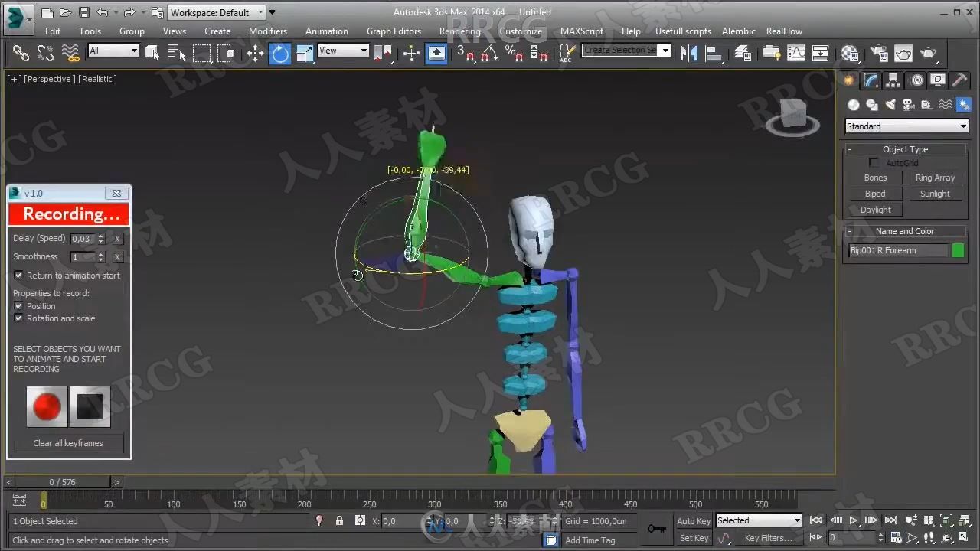This screenshot has width=980, height=551.
Task: Open the MAXScript menu
Action: coord(583,31)
